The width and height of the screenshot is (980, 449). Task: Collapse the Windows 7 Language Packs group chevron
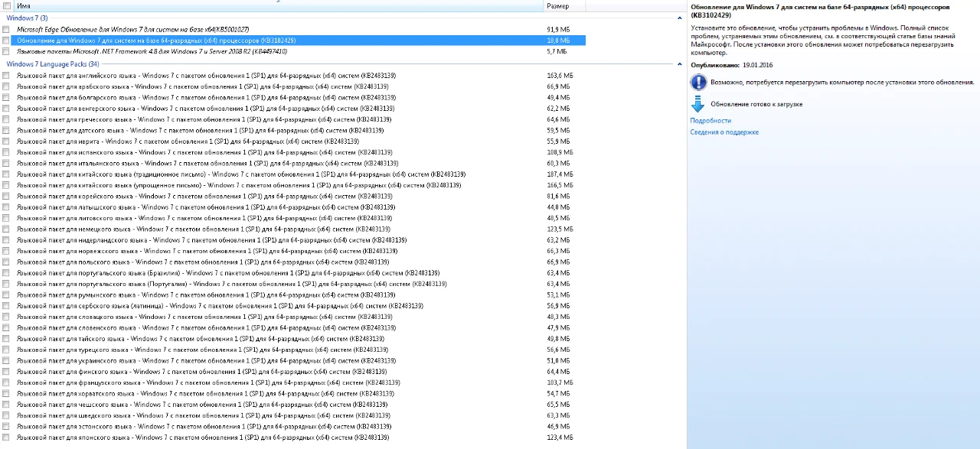tap(679, 64)
